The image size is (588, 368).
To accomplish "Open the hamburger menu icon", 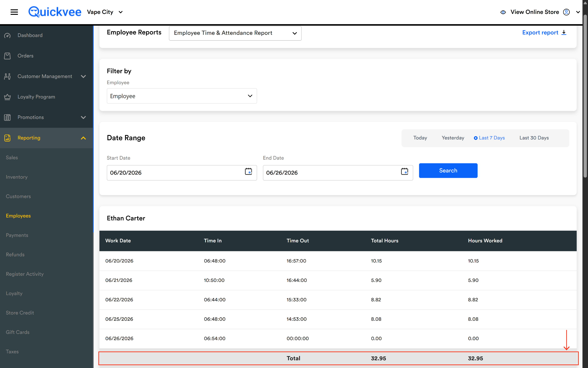I will click(14, 12).
